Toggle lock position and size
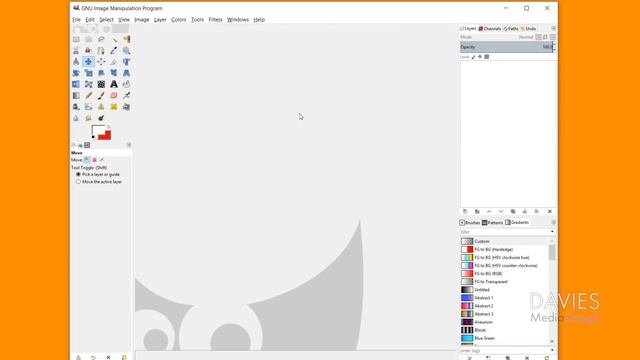Image resolution: width=640 pixels, height=360 pixels. point(480,57)
